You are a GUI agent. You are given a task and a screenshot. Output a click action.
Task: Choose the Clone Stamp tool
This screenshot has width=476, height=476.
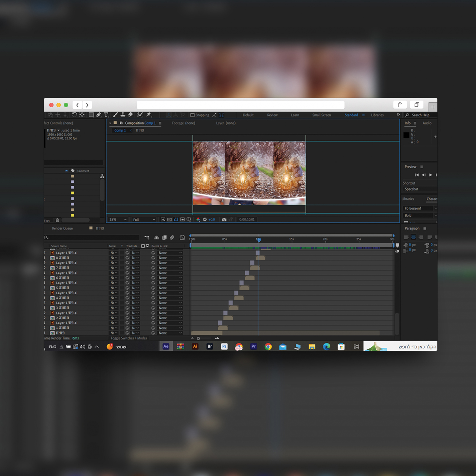tap(123, 115)
